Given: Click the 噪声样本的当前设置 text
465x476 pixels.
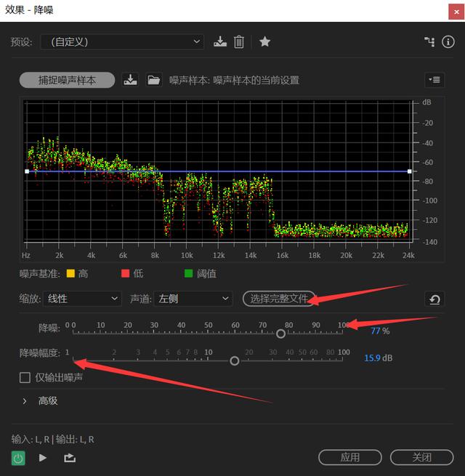Looking at the screenshot, I should pos(256,81).
